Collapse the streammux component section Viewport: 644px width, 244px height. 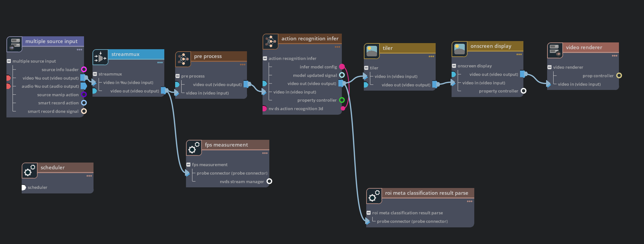coord(95,74)
